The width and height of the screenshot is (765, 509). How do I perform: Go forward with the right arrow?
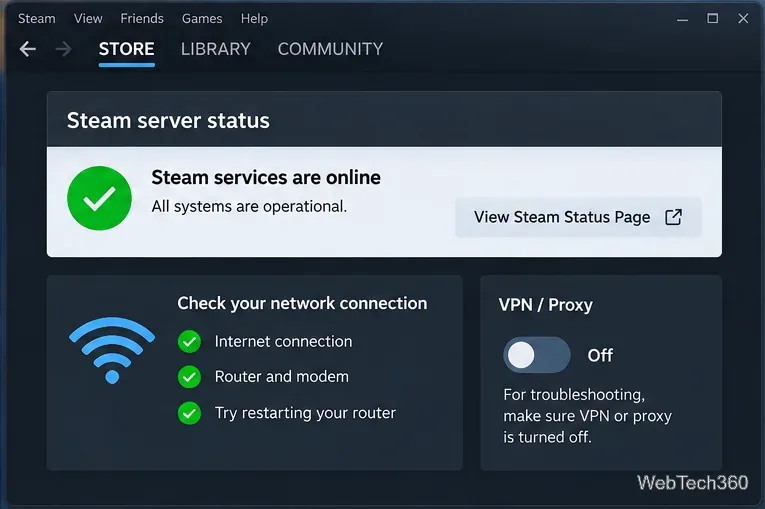pos(63,49)
